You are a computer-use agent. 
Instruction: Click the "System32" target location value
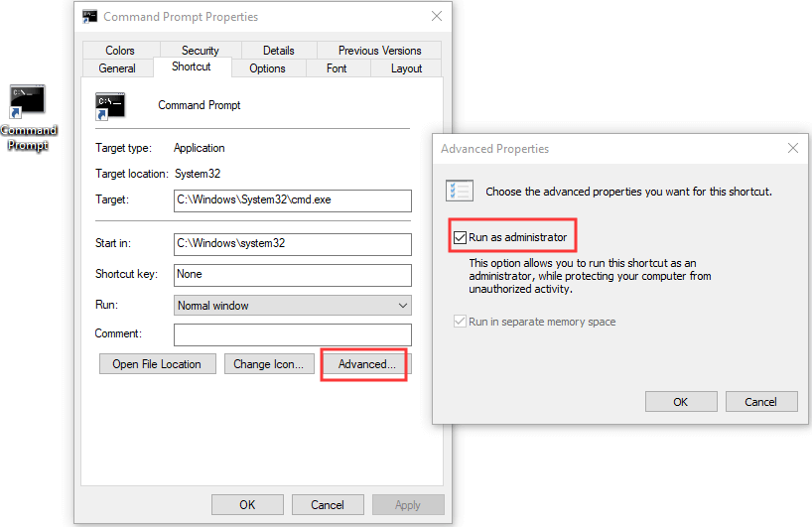point(198,174)
